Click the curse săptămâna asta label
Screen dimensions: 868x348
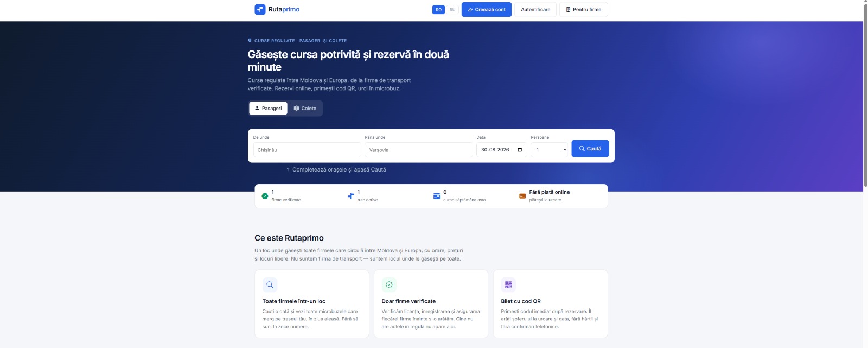(x=464, y=200)
